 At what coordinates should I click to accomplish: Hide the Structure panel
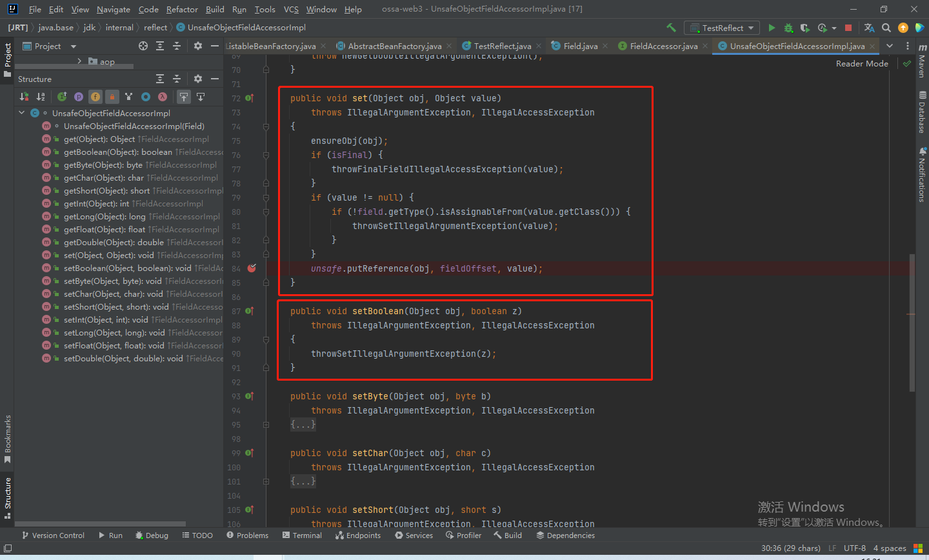click(215, 79)
